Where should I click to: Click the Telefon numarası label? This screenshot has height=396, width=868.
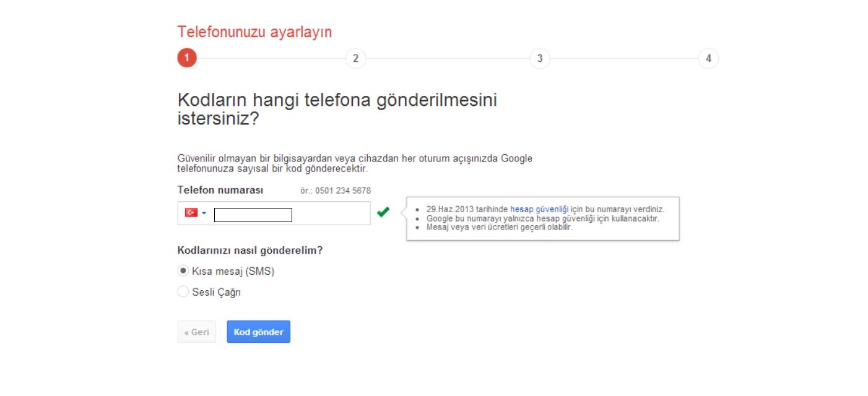coord(220,190)
